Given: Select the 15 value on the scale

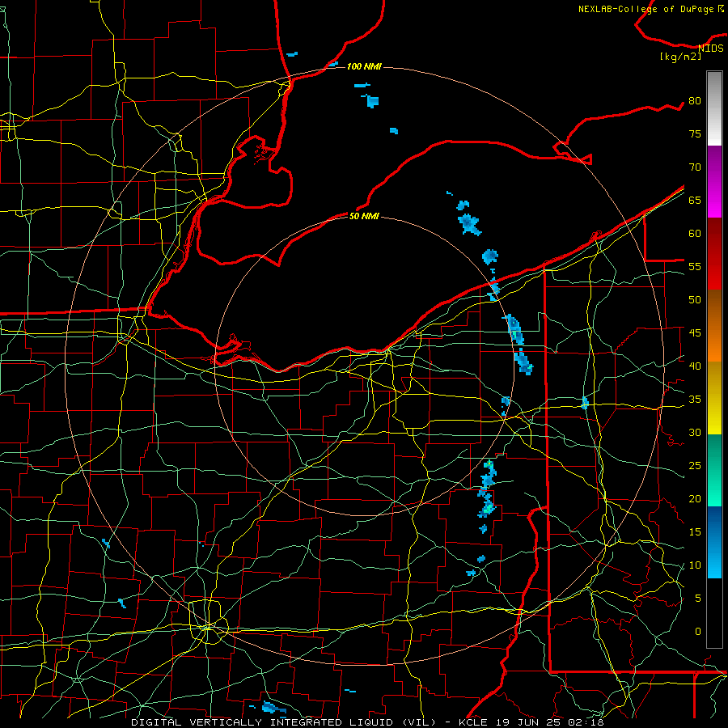Looking at the screenshot, I should tap(695, 531).
